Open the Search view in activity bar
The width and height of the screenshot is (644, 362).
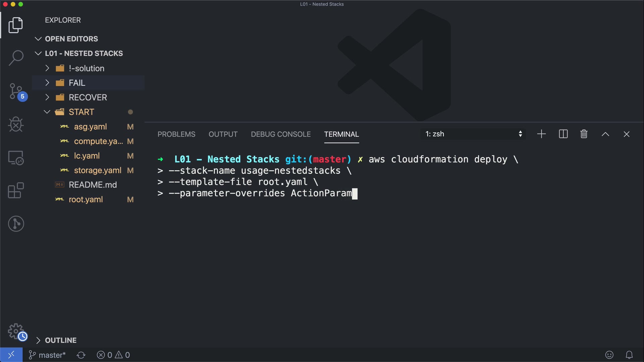16,58
